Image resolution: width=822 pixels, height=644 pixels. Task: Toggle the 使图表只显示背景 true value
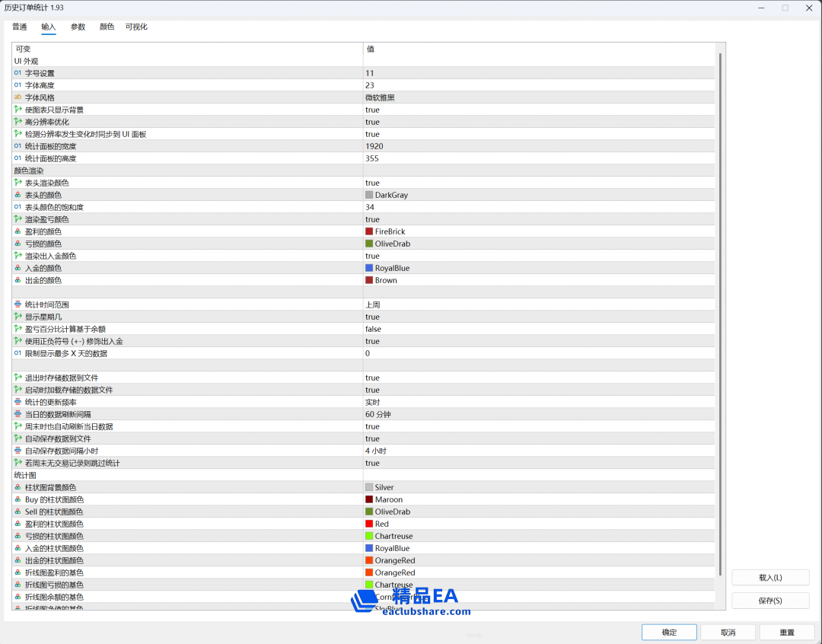(372, 110)
